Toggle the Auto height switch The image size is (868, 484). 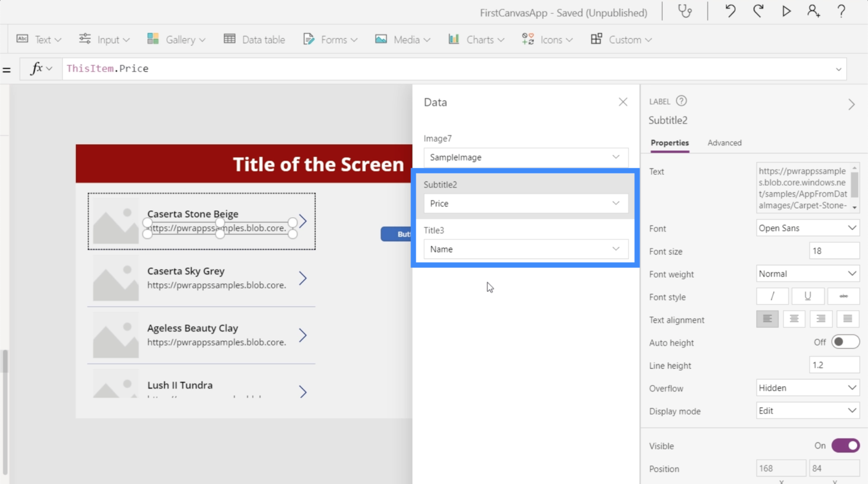coord(845,342)
